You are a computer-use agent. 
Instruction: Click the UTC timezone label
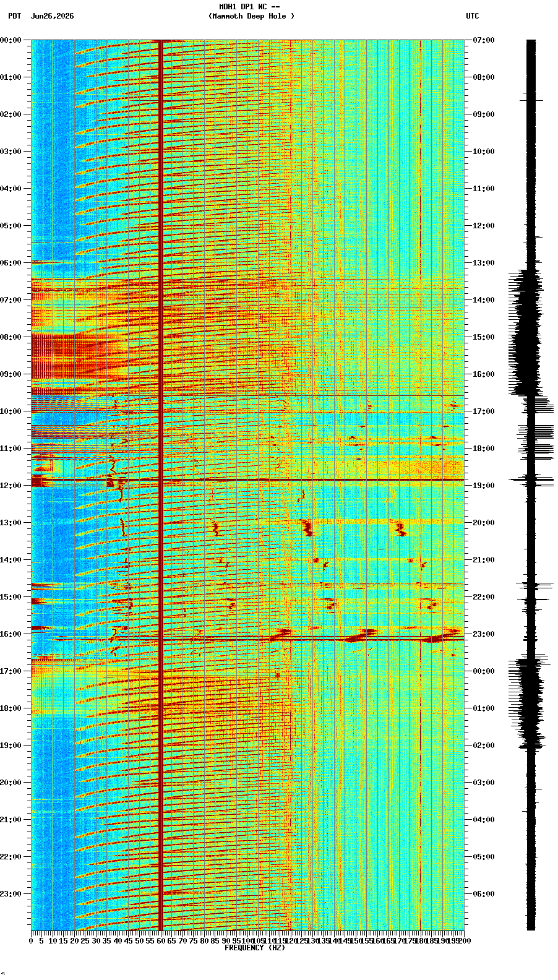[472, 16]
